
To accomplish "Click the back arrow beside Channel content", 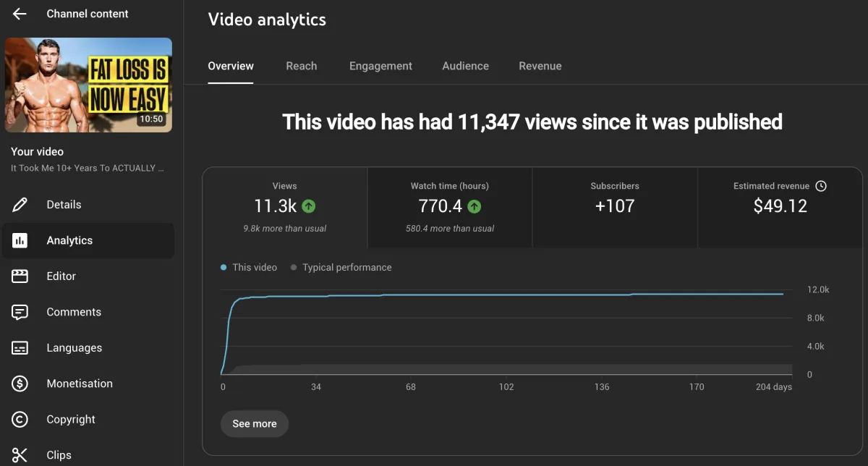I will 20,14.
